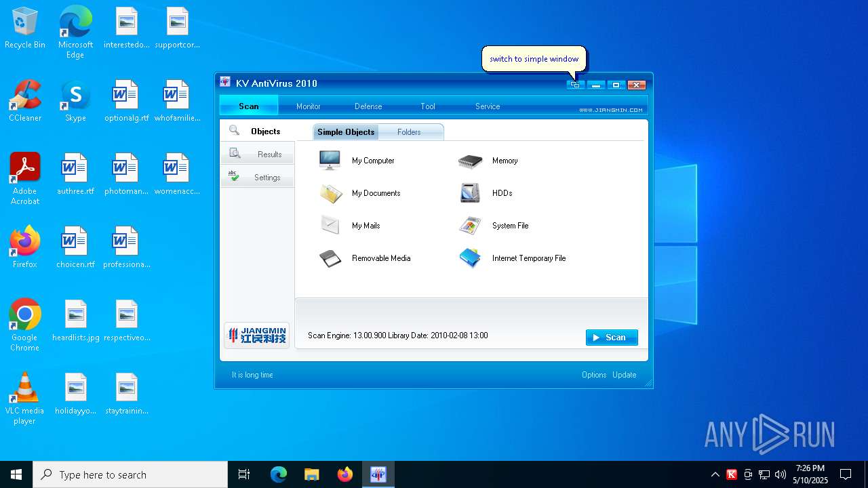Select the authree.rtf desktop file
This screenshot has height=488, width=868.
pyautogui.click(x=75, y=174)
